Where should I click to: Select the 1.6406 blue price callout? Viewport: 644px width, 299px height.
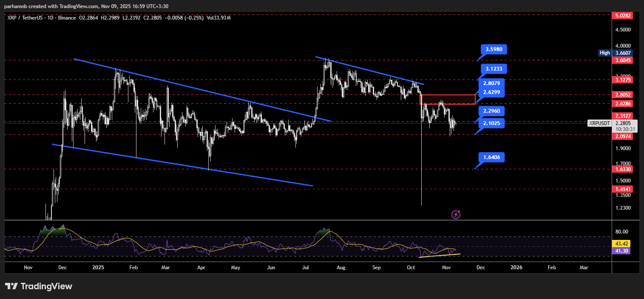click(491, 158)
